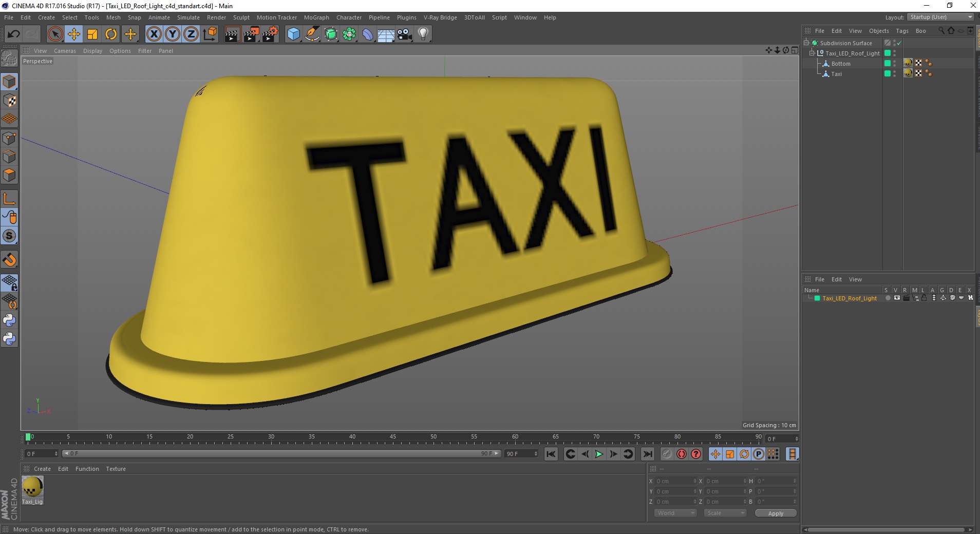Viewport: 980px width, 534px height.
Task: Enable Axis mode
Action: pyautogui.click(x=9, y=198)
